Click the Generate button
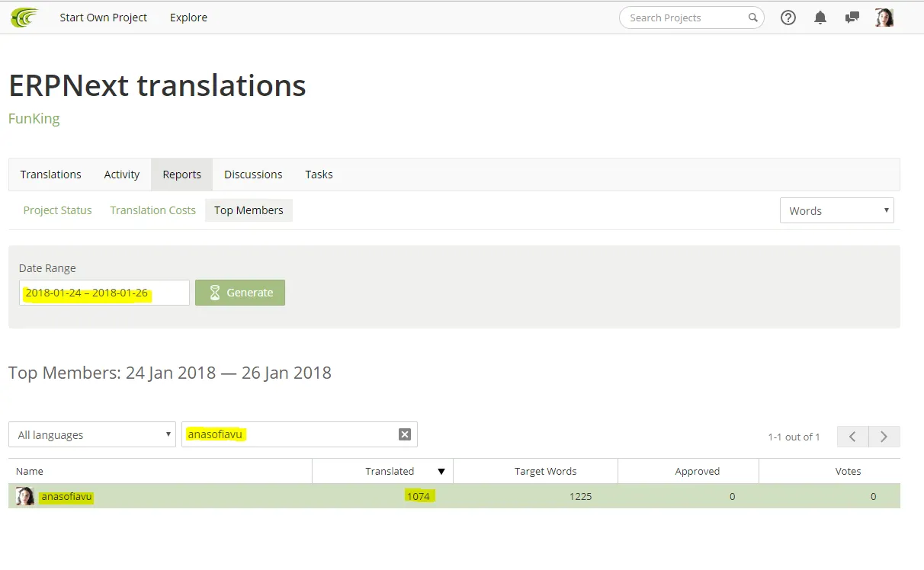Image resolution: width=924 pixels, height=570 pixels. coord(240,293)
